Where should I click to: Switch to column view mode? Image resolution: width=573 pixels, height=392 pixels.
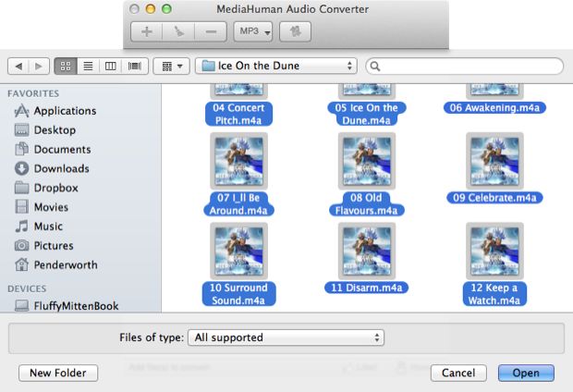pos(112,67)
